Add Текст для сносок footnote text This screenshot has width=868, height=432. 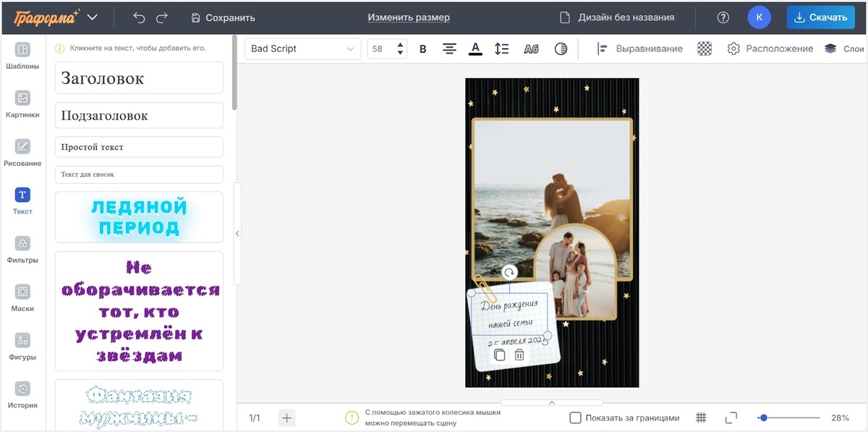[x=139, y=174]
